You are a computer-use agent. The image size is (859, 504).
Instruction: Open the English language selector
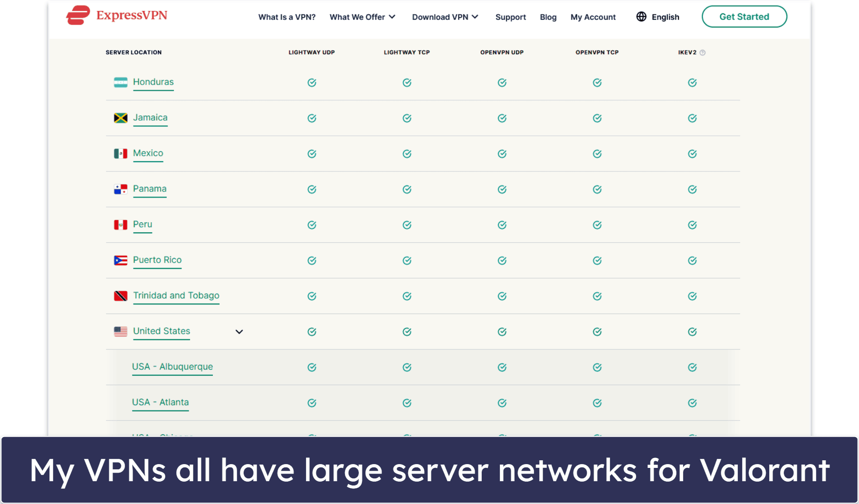click(x=658, y=17)
